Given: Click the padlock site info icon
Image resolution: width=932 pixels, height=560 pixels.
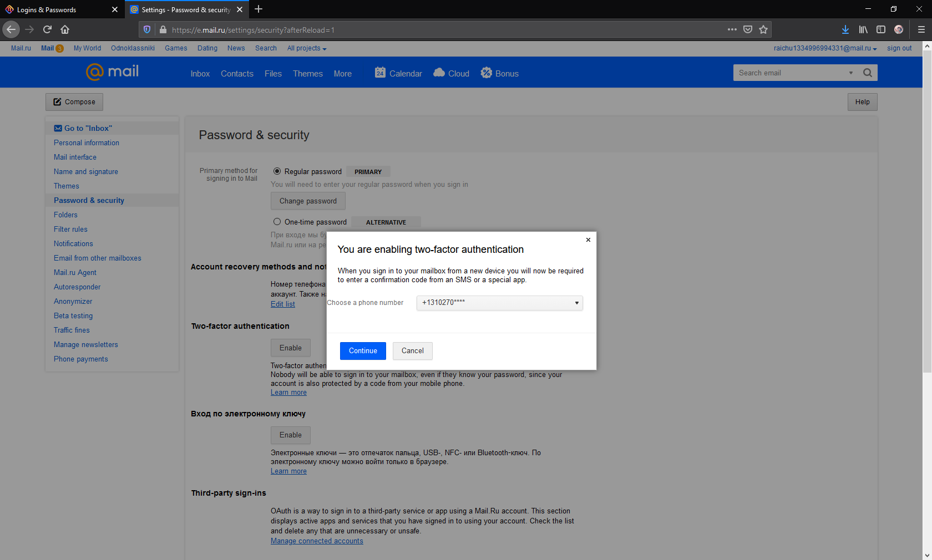Looking at the screenshot, I should pyautogui.click(x=163, y=29).
